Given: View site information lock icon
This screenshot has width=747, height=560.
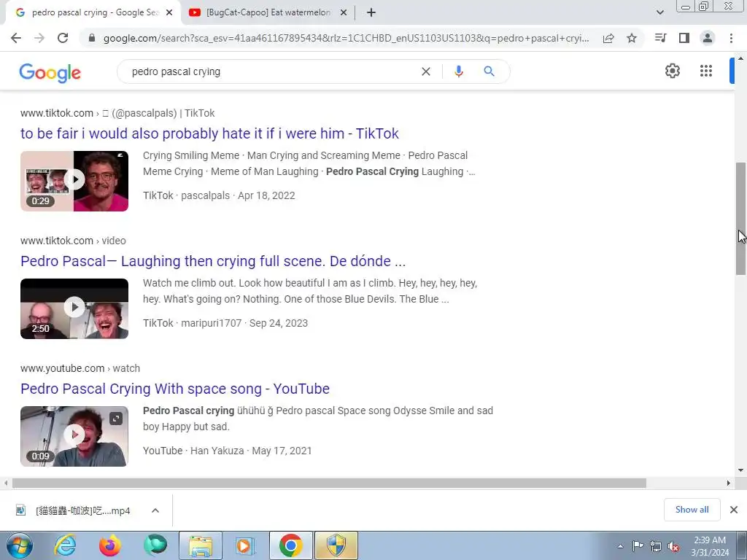Looking at the screenshot, I should coord(92,38).
